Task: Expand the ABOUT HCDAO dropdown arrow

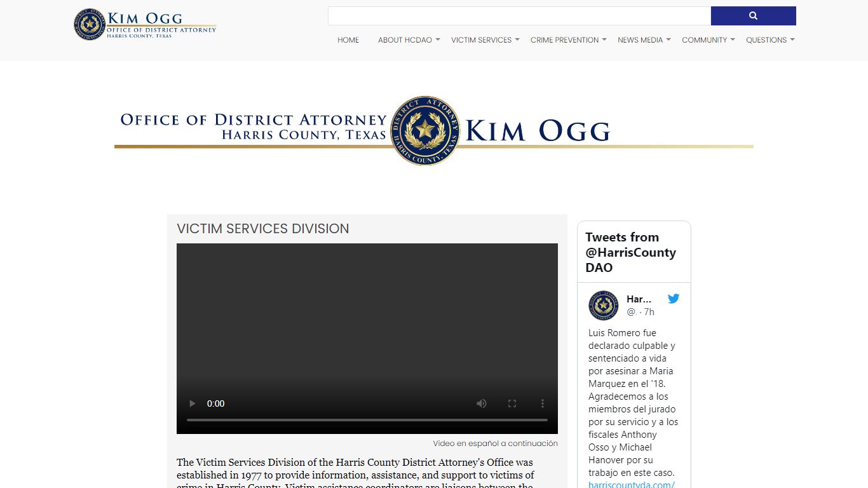Action: (438, 40)
